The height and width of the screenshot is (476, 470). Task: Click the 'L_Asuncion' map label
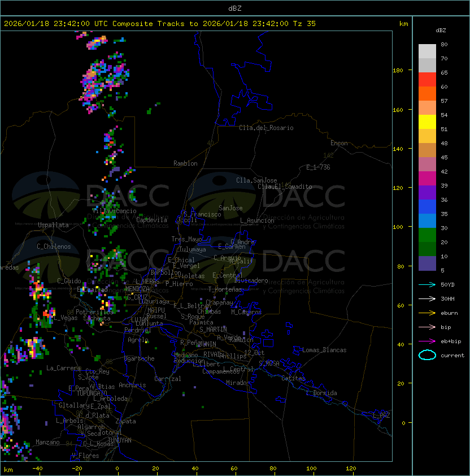pos(257,220)
